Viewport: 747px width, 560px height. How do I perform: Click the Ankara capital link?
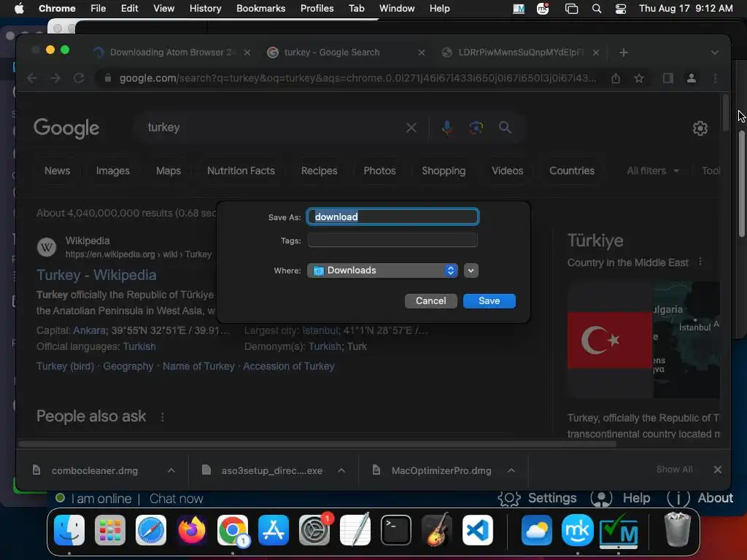click(x=89, y=330)
